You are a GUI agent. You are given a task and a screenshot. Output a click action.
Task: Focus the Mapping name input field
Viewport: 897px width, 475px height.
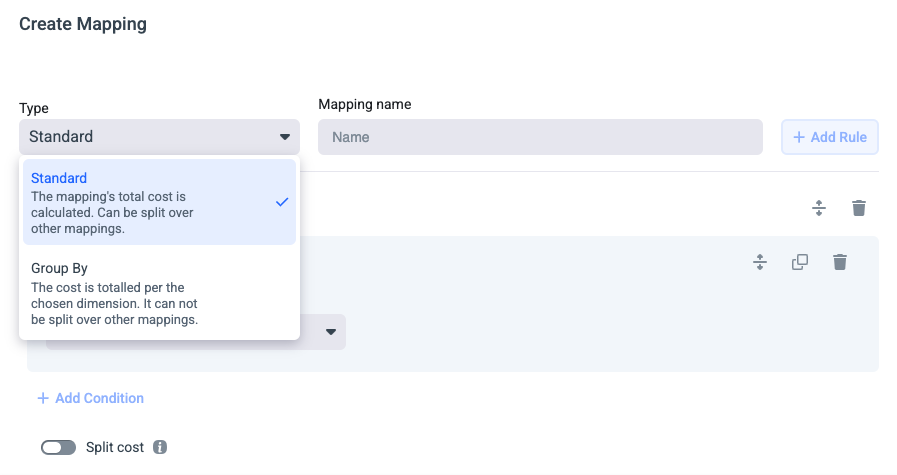tap(540, 137)
